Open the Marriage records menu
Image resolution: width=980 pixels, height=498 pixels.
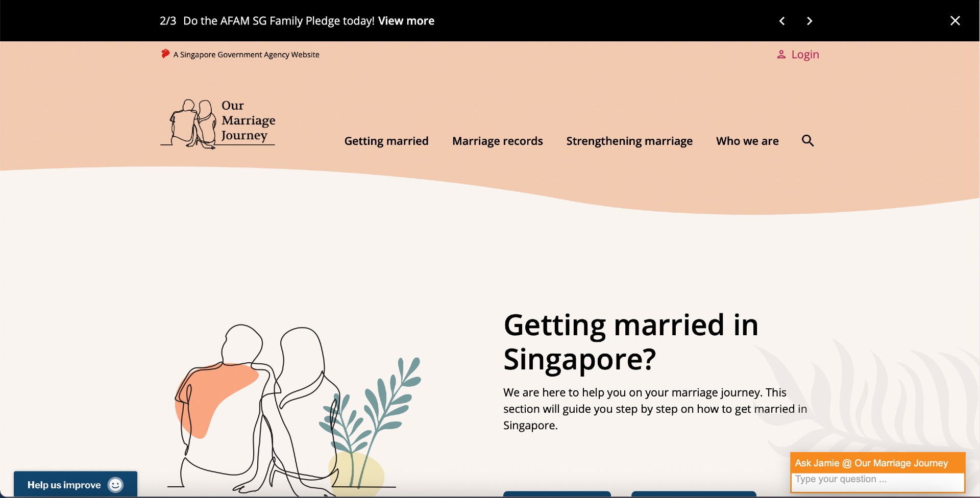pos(497,141)
